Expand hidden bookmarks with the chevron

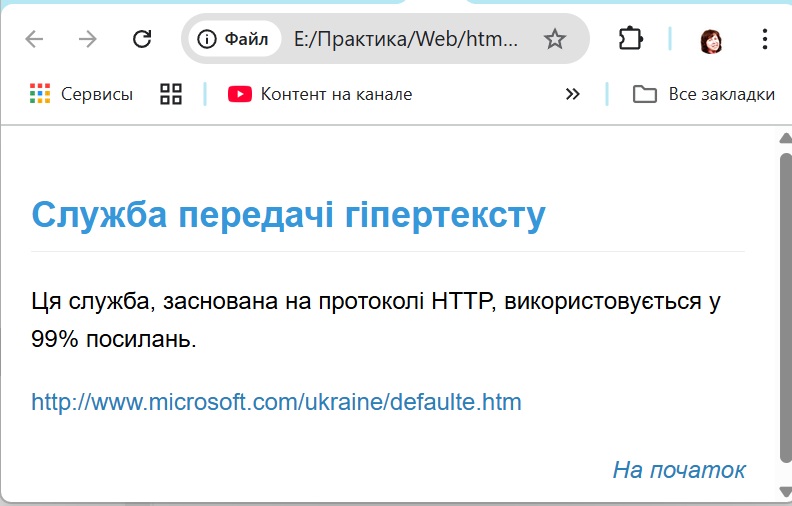pos(572,94)
